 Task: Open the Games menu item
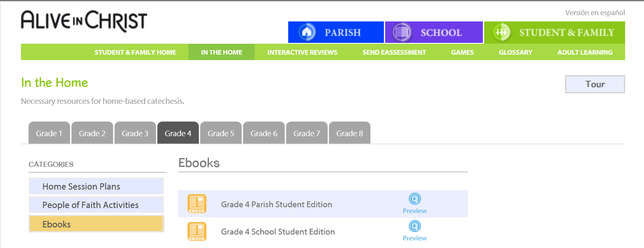(462, 52)
